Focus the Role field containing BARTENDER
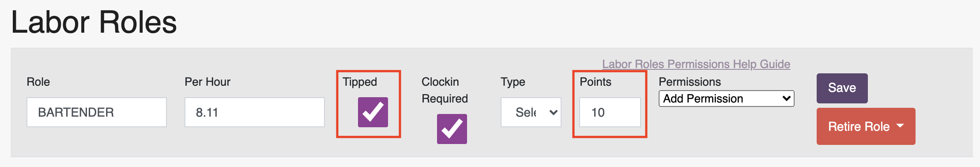980x167 pixels. [97, 112]
